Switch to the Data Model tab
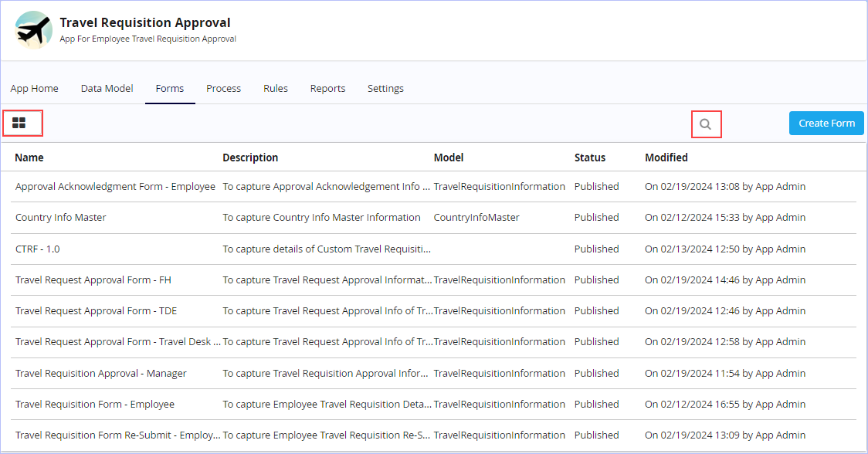868x454 pixels. (x=107, y=89)
